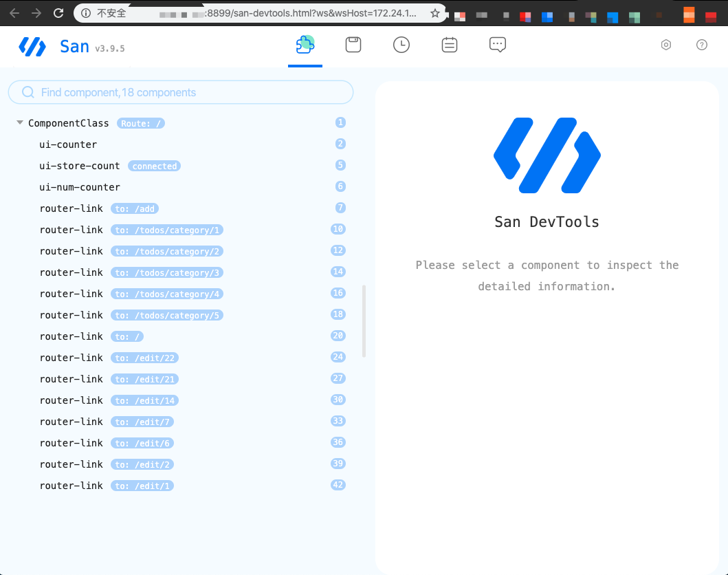Collapse the ComponentClass tree node

coord(20,122)
